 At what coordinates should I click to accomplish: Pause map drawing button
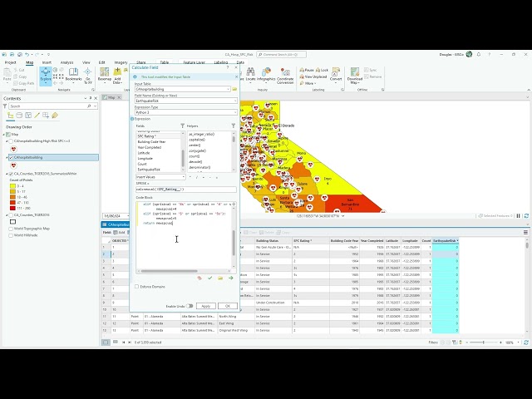(519, 216)
